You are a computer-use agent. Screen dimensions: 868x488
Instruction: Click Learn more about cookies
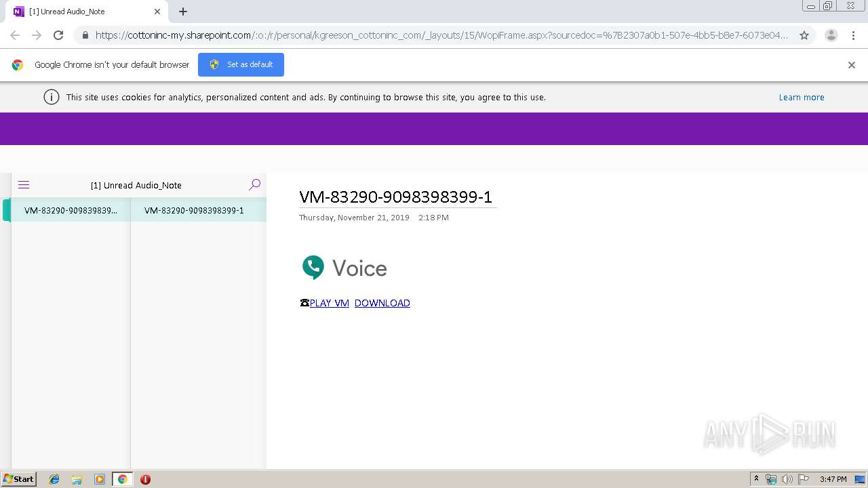pos(802,98)
